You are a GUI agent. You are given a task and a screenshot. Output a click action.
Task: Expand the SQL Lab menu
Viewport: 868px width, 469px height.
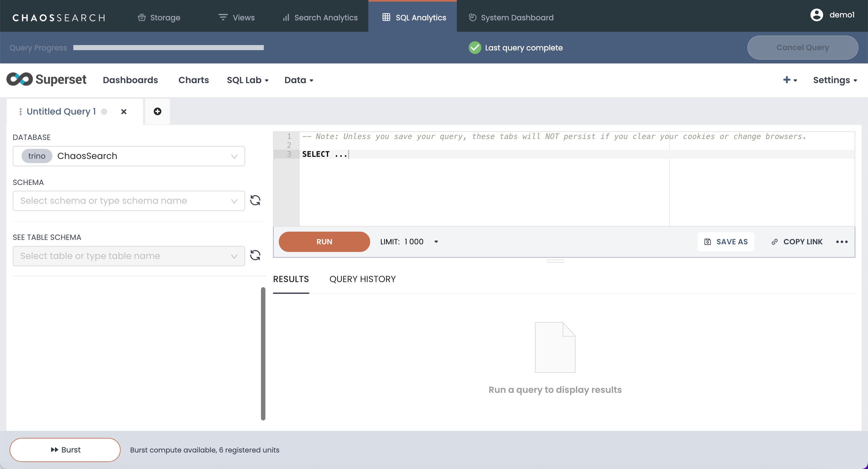(247, 80)
